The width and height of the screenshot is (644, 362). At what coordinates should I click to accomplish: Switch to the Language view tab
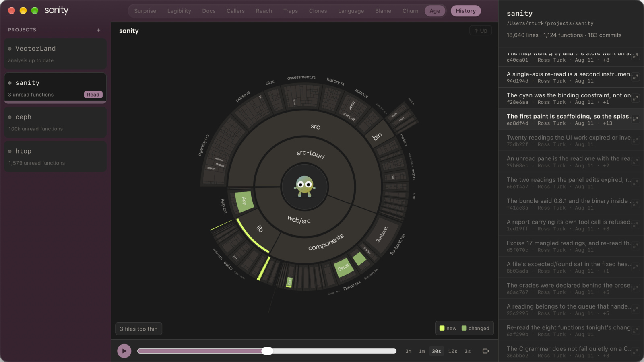[x=351, y=11]
